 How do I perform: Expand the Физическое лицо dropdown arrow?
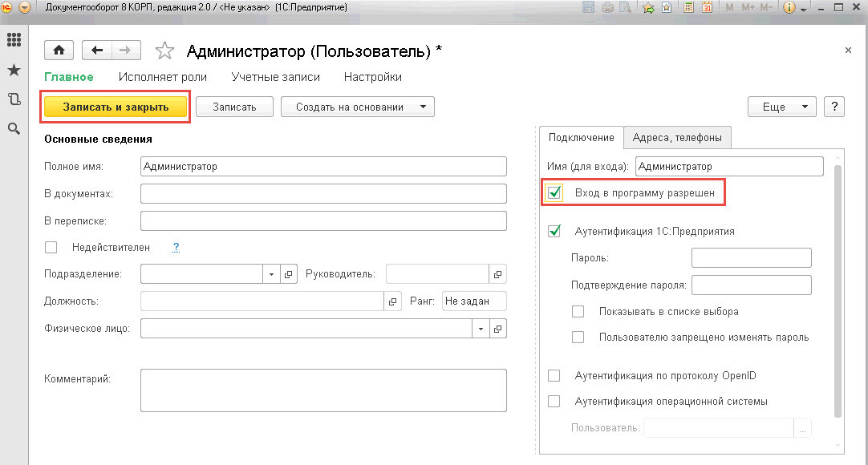coord(481,329)
